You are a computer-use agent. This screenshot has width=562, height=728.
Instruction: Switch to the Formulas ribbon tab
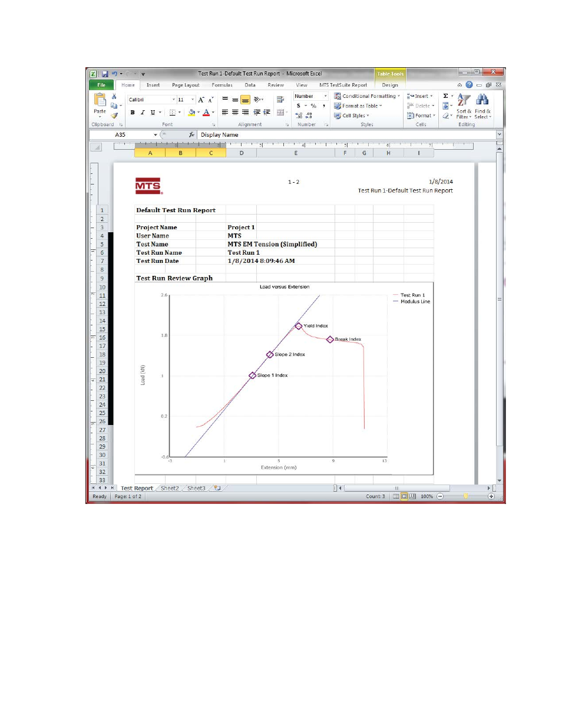pos(222,85)
